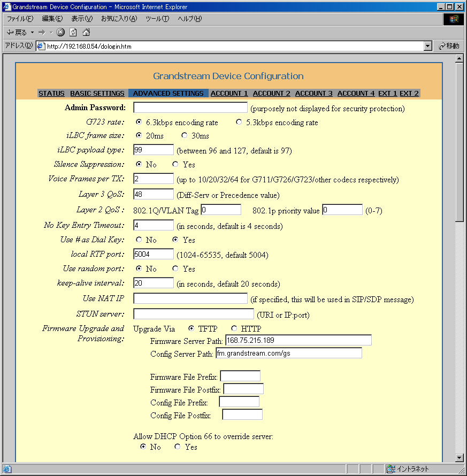The height and width of the screenshot is (476, 467).
Task: Click the Admin Password input field
Action: click(190, 108)
